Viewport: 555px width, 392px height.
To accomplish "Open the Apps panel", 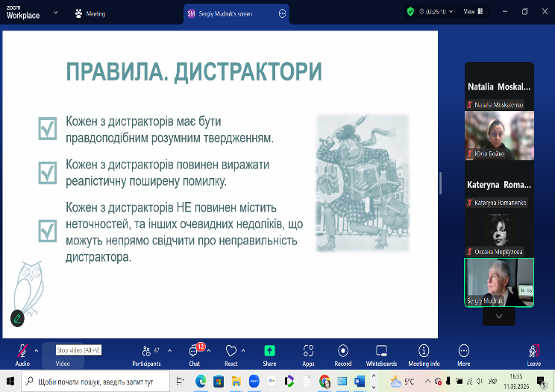I will 308,354.
